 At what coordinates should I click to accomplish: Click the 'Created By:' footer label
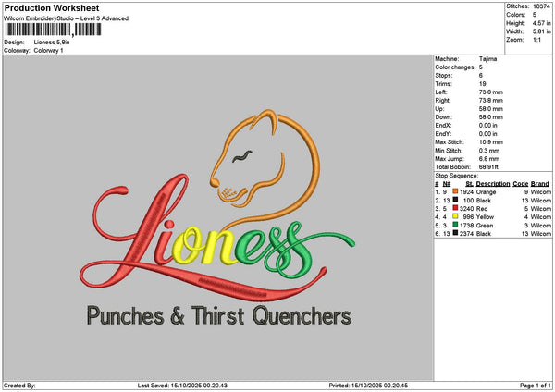click(19, 386)
